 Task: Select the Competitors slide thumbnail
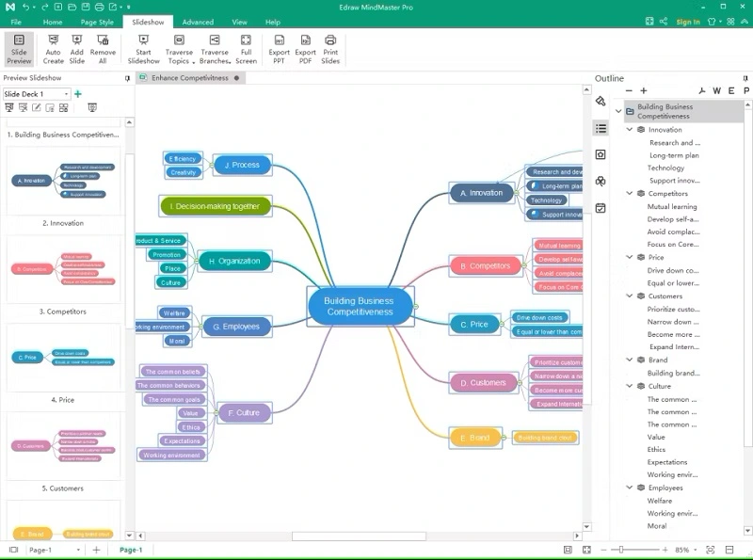63,269
